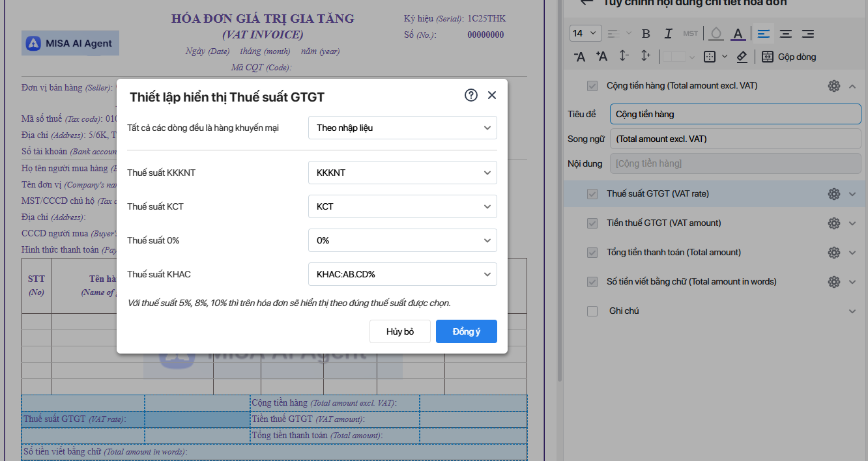Open the Thuế suất KKKNT dropdown
The height and width of the screenshot is (461, 868).
(x=402, y=173)
